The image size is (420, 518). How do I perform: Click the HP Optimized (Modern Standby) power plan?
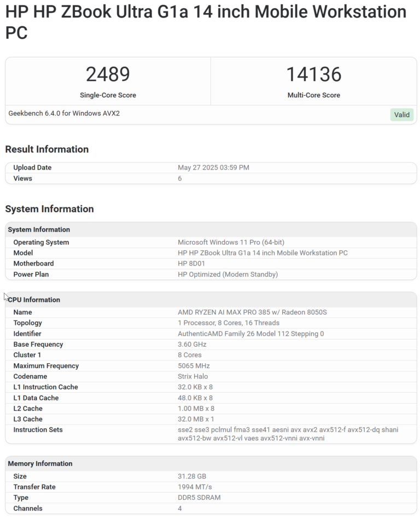click(227, 275)
